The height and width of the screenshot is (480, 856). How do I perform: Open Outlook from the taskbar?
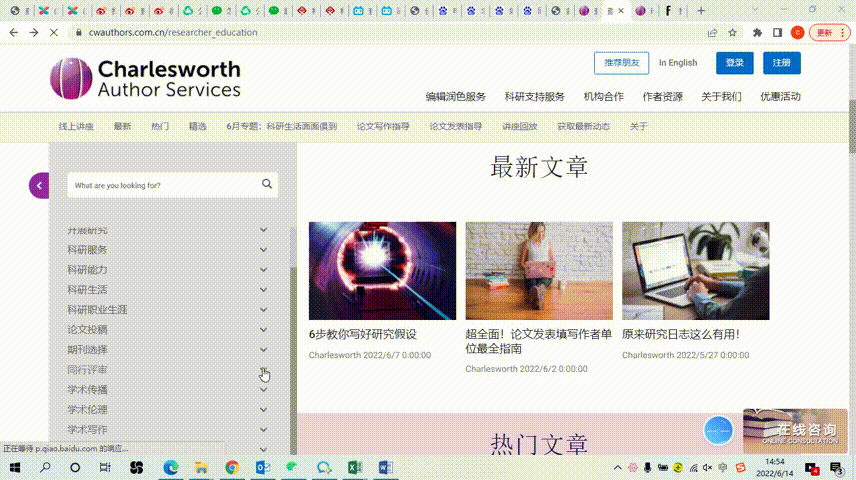click(263, 467)
